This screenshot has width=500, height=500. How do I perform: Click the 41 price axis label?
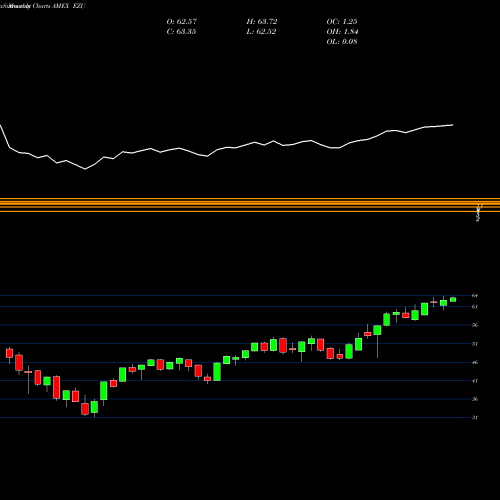(x=475, y=381)
